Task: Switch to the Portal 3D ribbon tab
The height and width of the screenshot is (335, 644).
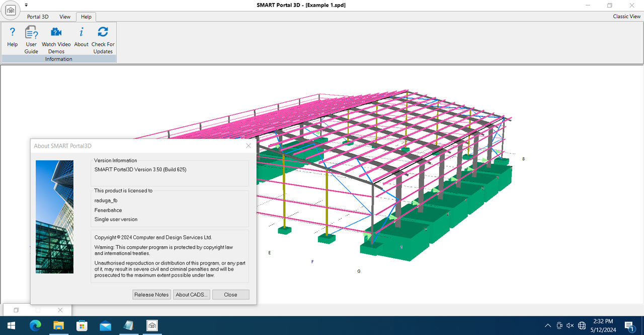Action: pyautogui.click(x=38, y=17)
